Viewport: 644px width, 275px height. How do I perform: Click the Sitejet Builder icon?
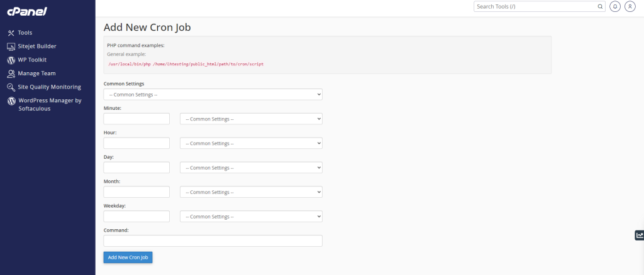(11, 46)
